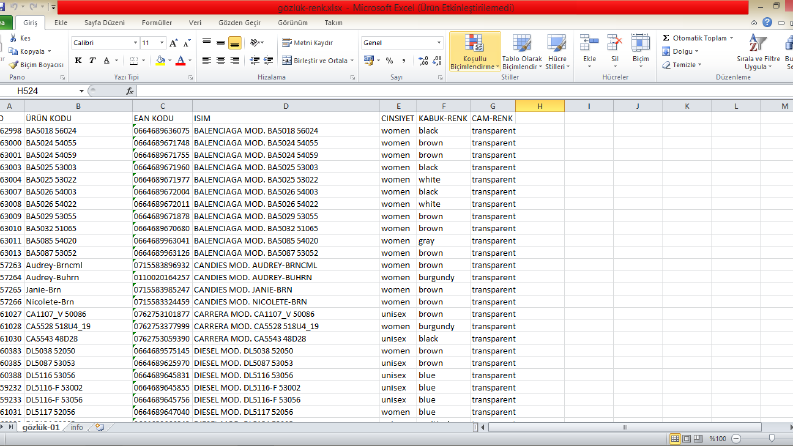Click into the formula bar

pos(463,91)
